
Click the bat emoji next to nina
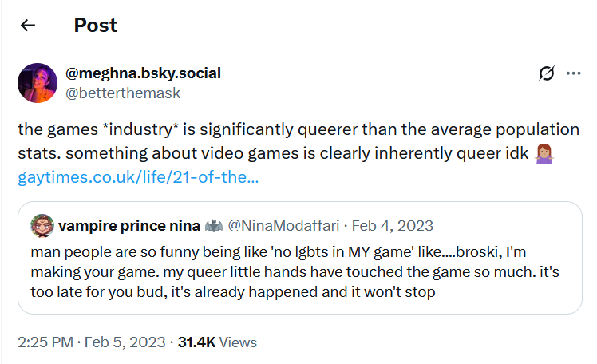[213, 225]
